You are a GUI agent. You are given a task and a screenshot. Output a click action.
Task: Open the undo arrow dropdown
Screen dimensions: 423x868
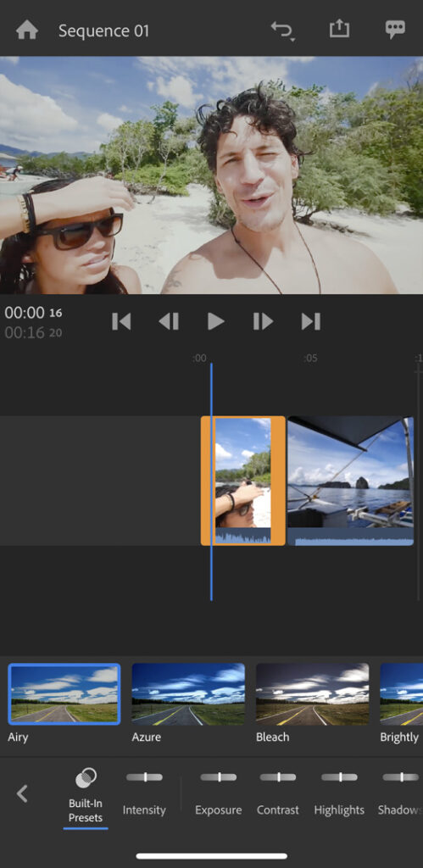pos(282,30)
